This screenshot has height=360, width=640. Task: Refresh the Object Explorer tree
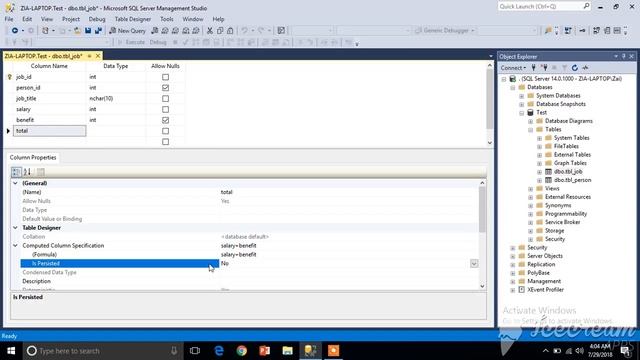575,68
